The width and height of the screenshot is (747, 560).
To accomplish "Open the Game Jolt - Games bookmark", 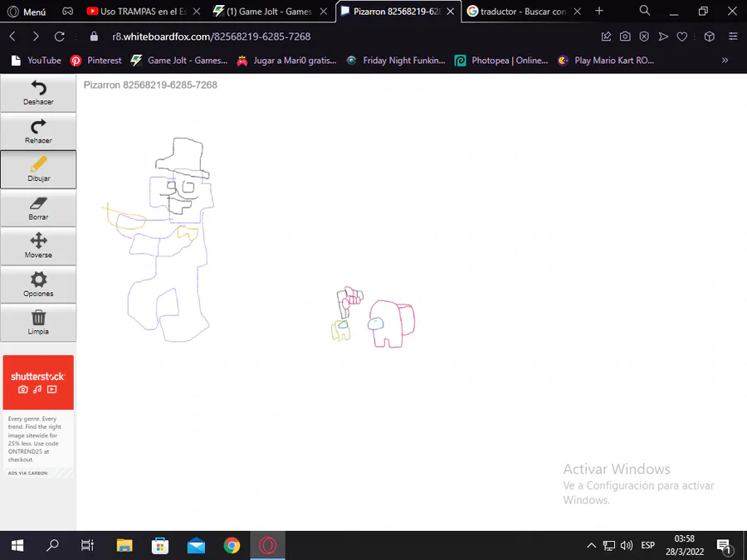I will pos(179,61).
